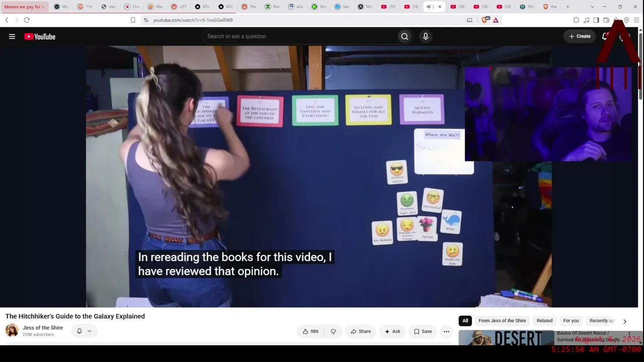644x362 pixels.
Task: Select the 'All' filter chip
Action: pyautogui.click(x=465, y=321)
